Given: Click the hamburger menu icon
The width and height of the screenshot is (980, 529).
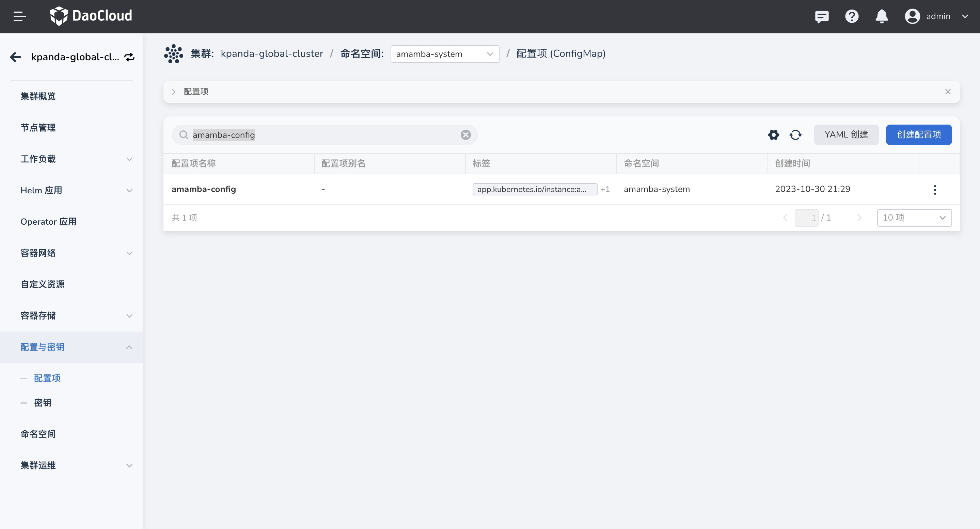Looking at the screenshot, I should [x=19, y=16].
